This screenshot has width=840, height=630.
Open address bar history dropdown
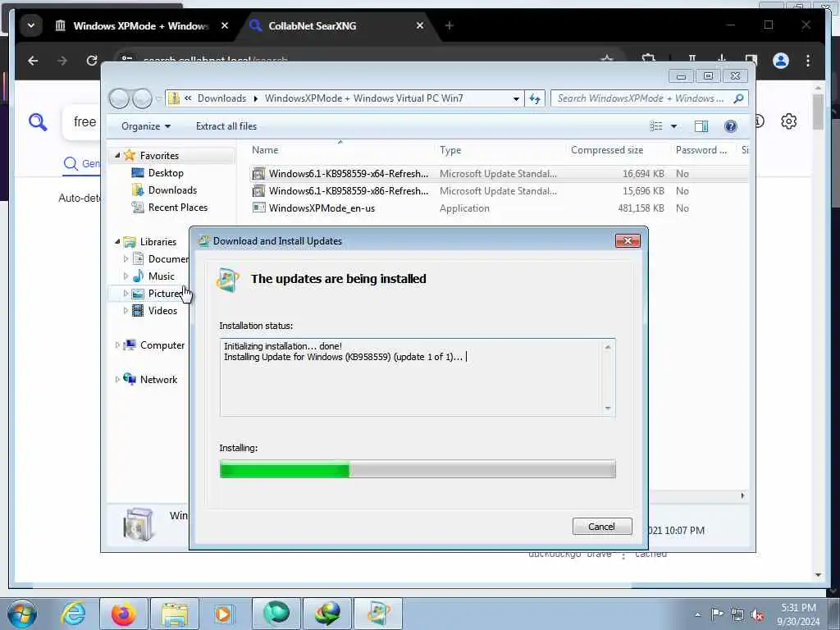pyautogui.click(x=516, y=98)
